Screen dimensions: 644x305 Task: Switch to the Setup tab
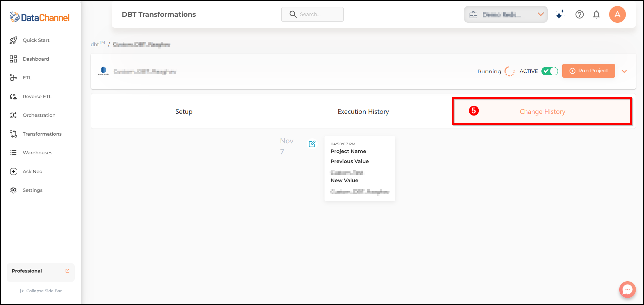pyautogui.click(x=184, y=111)
